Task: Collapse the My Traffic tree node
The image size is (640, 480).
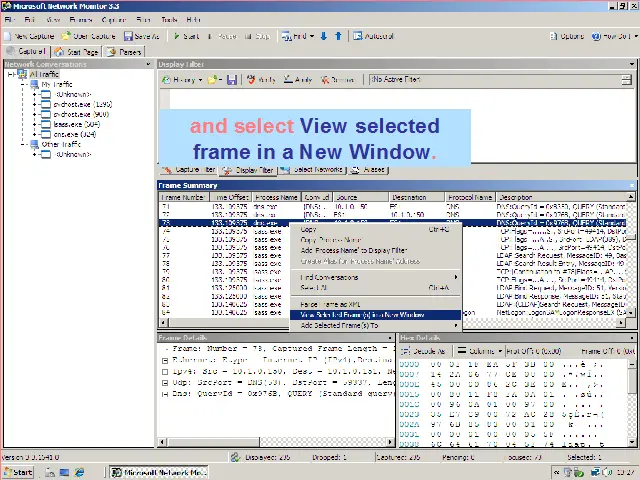Action: [23, 84]
